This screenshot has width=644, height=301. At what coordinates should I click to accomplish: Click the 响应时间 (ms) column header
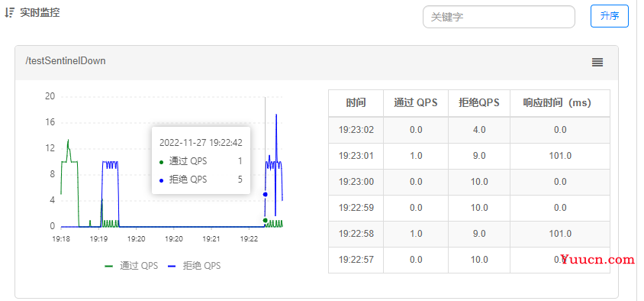point(560,103)
